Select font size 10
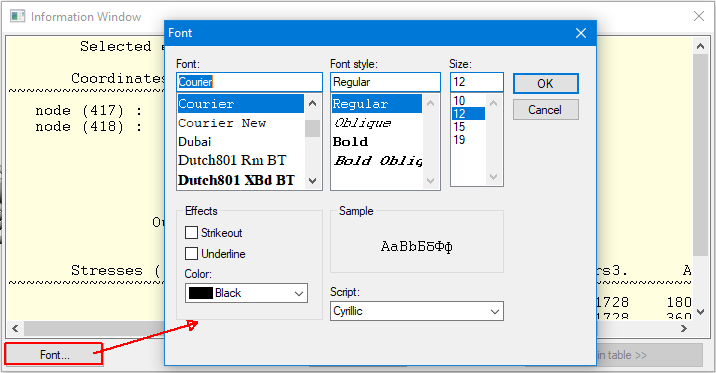This screenshot has height=373, width=716. click(x=468, y=100)
